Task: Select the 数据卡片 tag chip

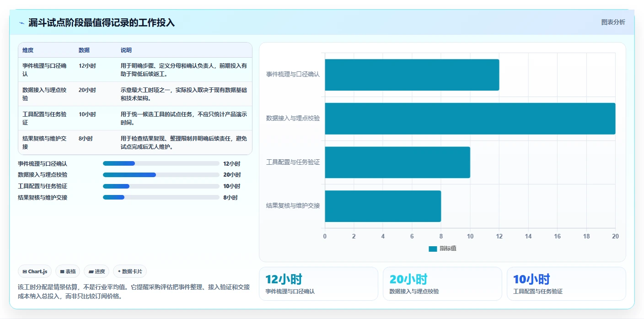Action: click(130, 271)
